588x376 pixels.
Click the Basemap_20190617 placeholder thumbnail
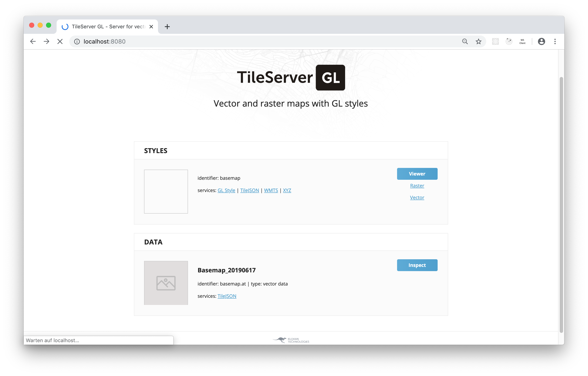point(166,283)
